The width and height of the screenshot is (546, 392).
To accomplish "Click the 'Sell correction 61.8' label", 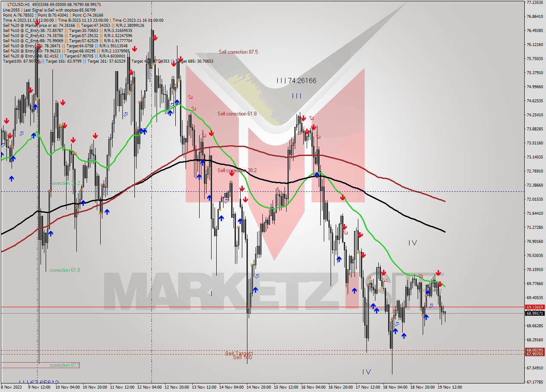I will [x=237, y=114].
